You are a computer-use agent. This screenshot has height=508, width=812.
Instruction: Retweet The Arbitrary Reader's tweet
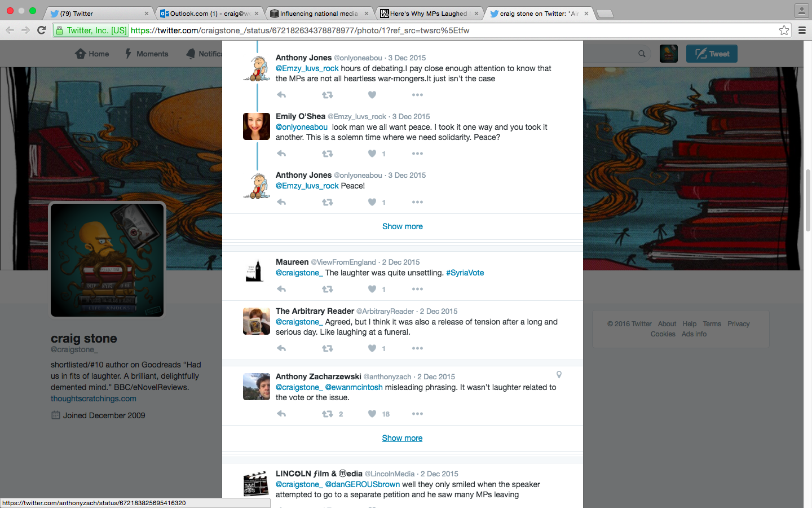click(x=327, y=348)
